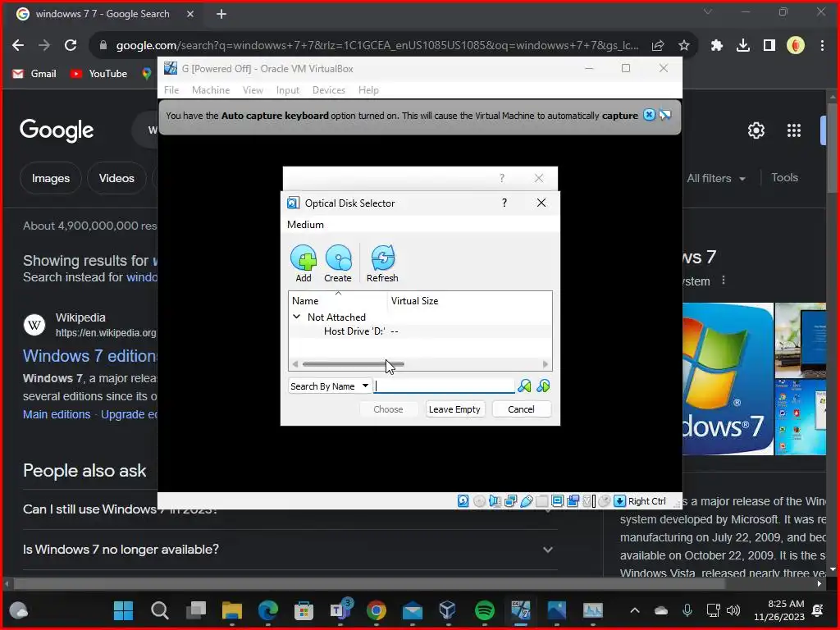Image resolution: width=840 pixels, height=630 pixels.
Task: Reload the Google search page
Action: [71, 46]
